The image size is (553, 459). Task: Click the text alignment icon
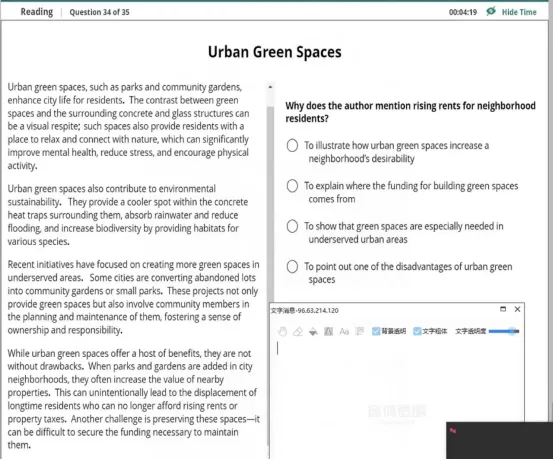(359, 331)
